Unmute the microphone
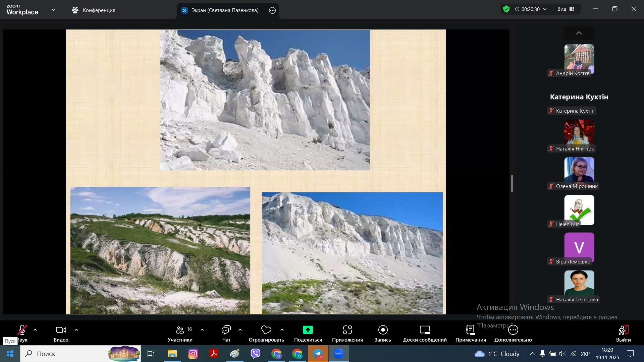This screenshot has width=644, height=362. (x=22, y=330)
